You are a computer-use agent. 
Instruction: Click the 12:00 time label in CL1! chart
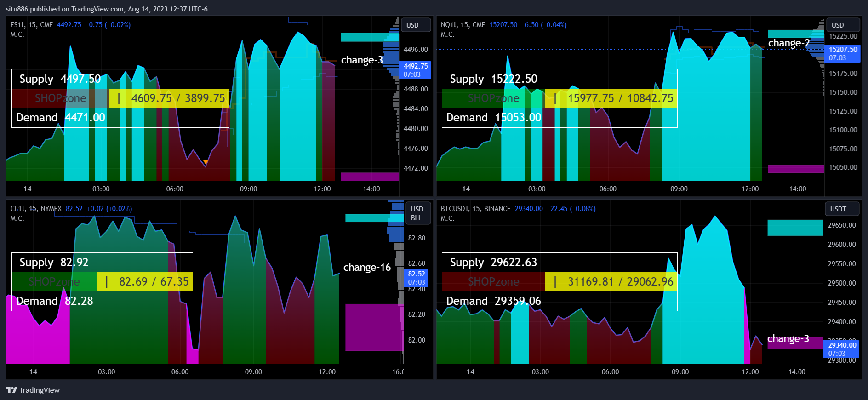pyautogui.click(x=327, y=372)
